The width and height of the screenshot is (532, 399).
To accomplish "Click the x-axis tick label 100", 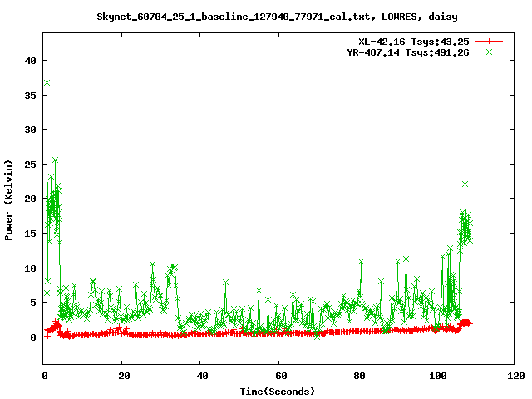I will click(x=438, y=376).
